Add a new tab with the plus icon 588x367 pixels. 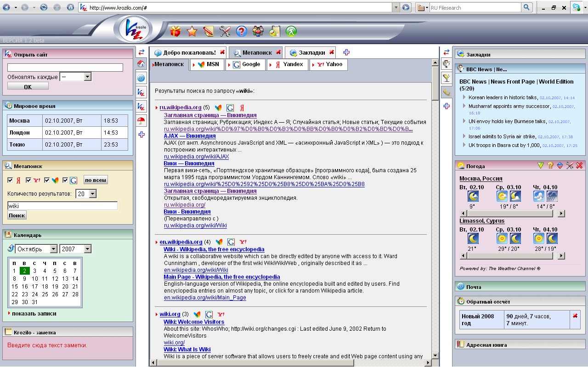click(x=346, y=52)
